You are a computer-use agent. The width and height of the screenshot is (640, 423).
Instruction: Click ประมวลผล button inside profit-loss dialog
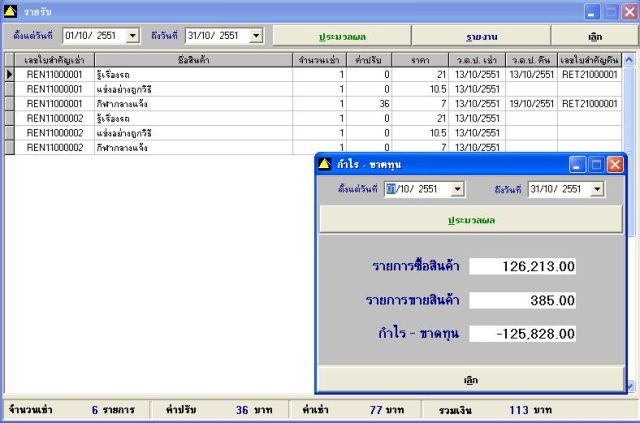(x=471, y=220)
